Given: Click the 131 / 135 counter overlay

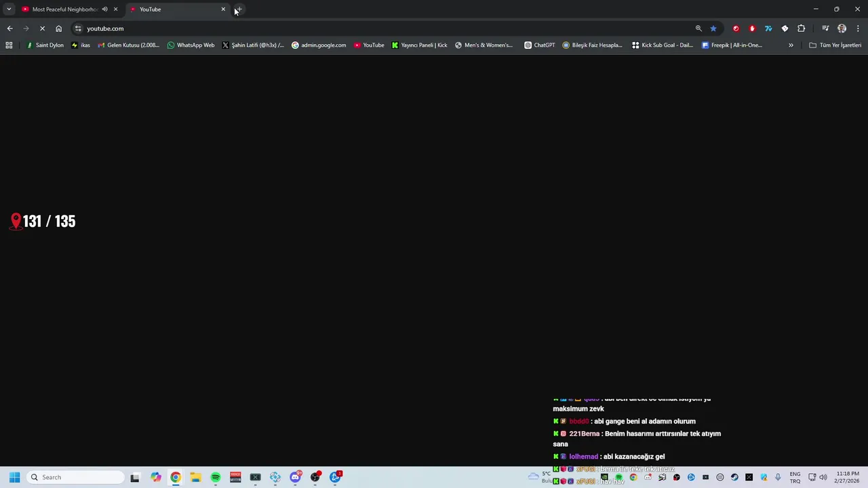Looking at the screenshot, I should 43,222.
